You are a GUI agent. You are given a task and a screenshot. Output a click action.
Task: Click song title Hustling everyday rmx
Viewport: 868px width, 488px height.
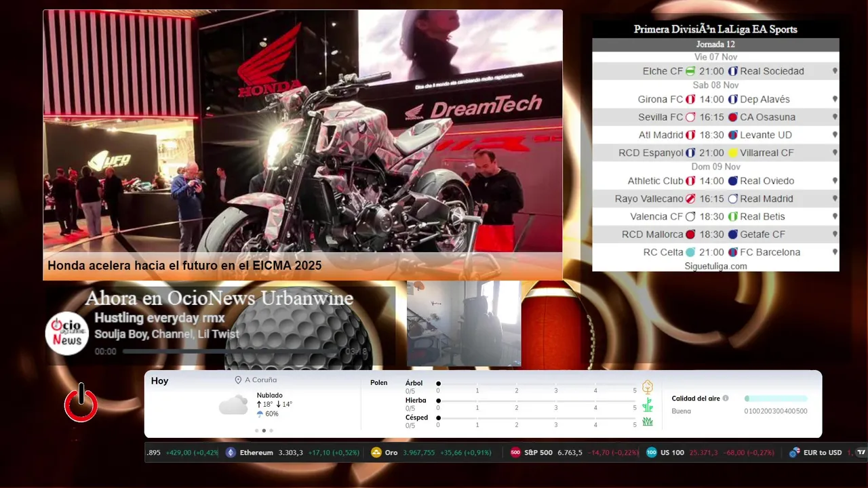[159, 318]
